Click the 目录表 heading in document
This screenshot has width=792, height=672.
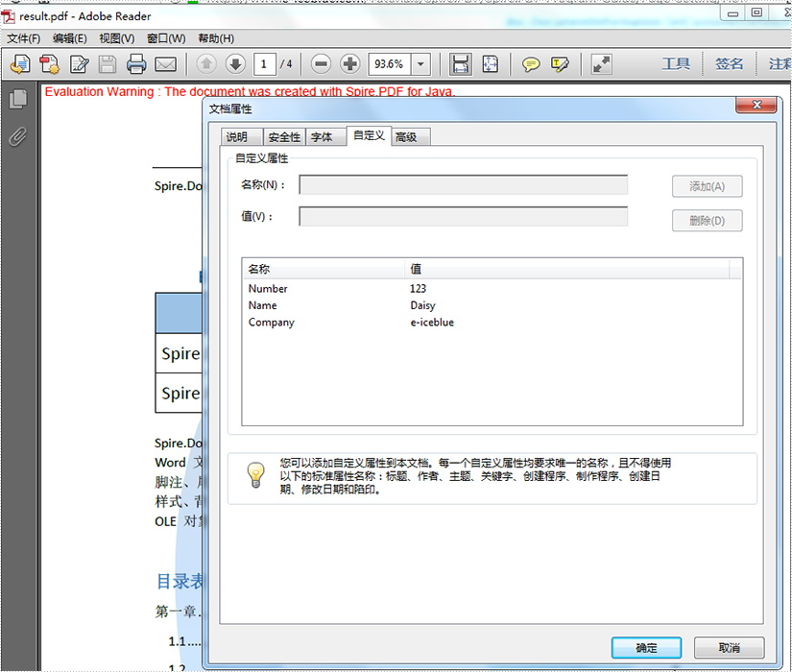tap(180, 581)
